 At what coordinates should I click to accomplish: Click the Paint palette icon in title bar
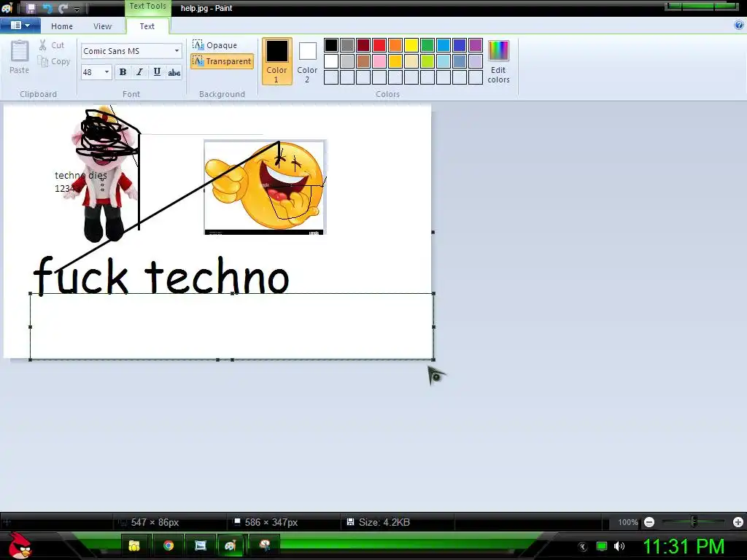point(7,8)
